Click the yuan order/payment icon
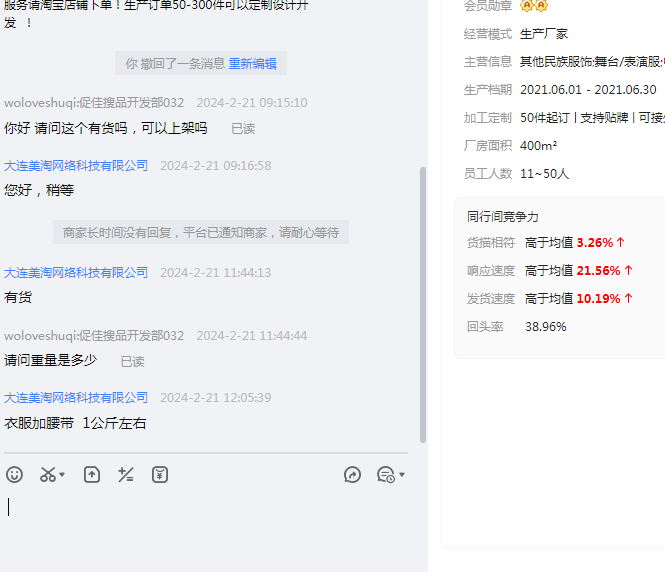 (160, 475)
